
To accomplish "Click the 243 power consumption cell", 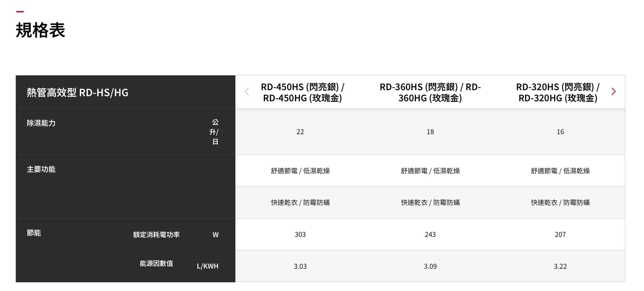I will click(430, 234).
